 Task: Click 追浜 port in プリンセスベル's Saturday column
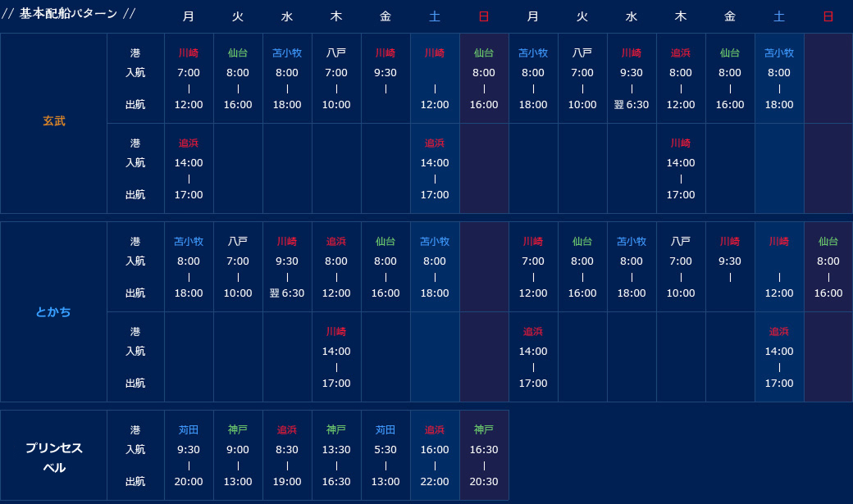click(x=435, y=430)
